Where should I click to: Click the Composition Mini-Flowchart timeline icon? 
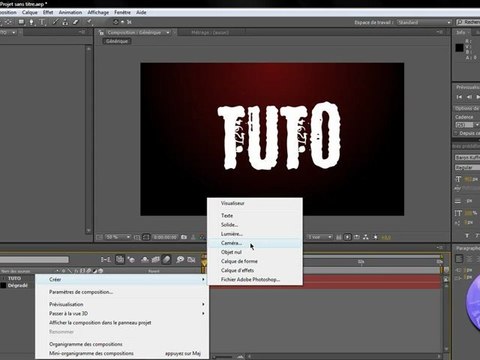point(106,259)
